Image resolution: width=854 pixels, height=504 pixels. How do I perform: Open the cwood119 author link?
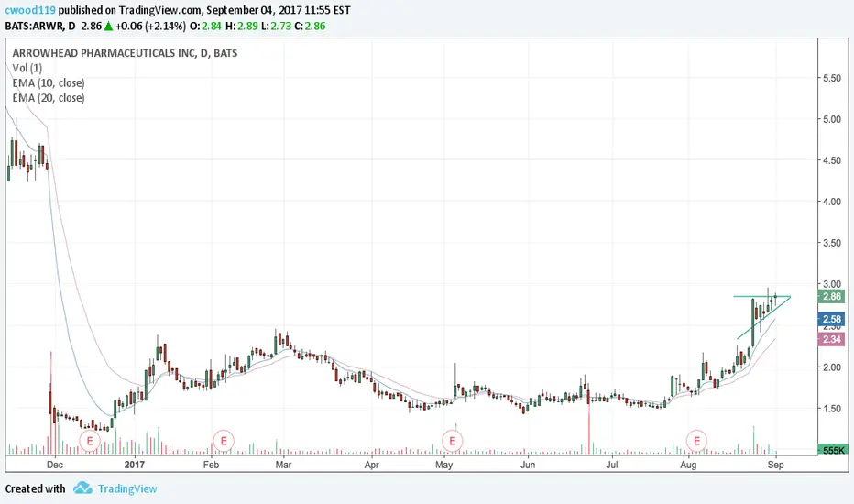[x=30, y=10]
